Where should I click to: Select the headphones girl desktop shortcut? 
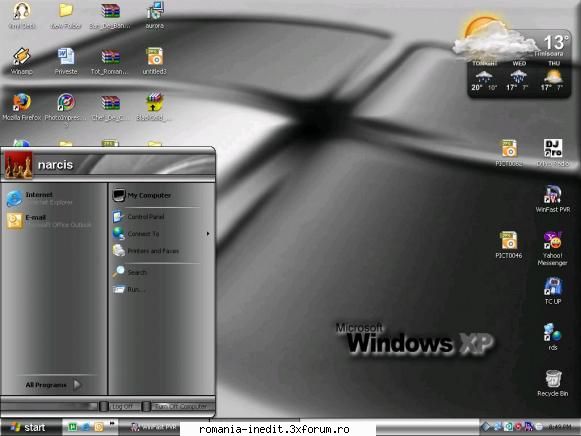point(21,16)
